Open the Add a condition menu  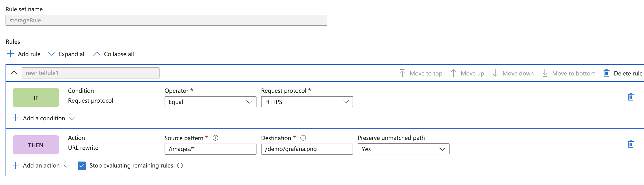pos(44,118)
